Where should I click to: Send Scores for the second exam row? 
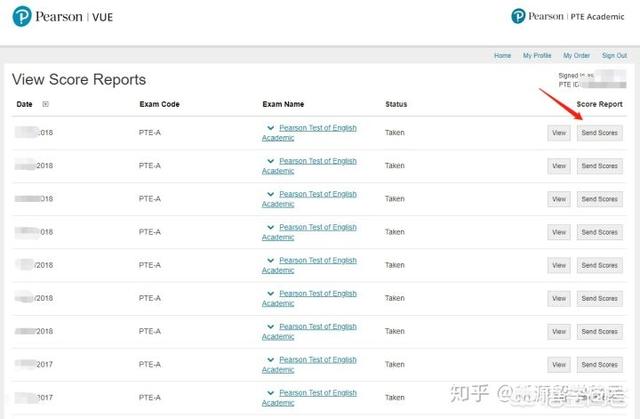point(600,166)
